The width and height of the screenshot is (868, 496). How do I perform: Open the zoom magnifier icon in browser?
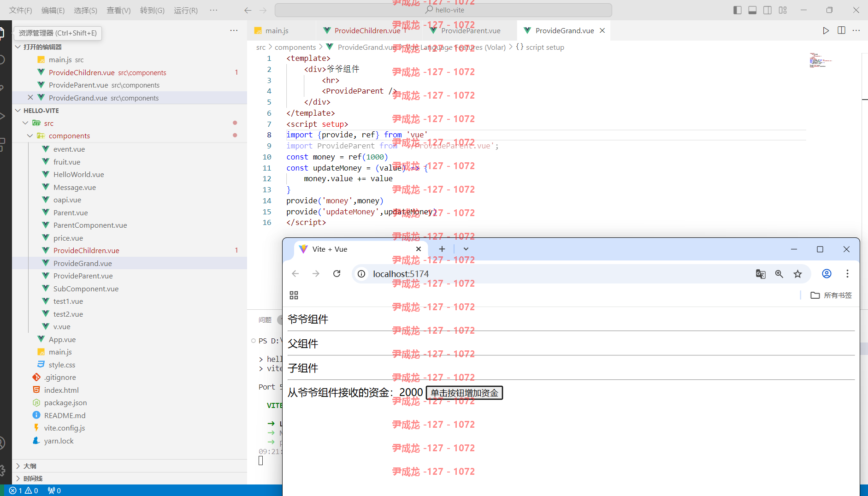[x=779, y=274]
